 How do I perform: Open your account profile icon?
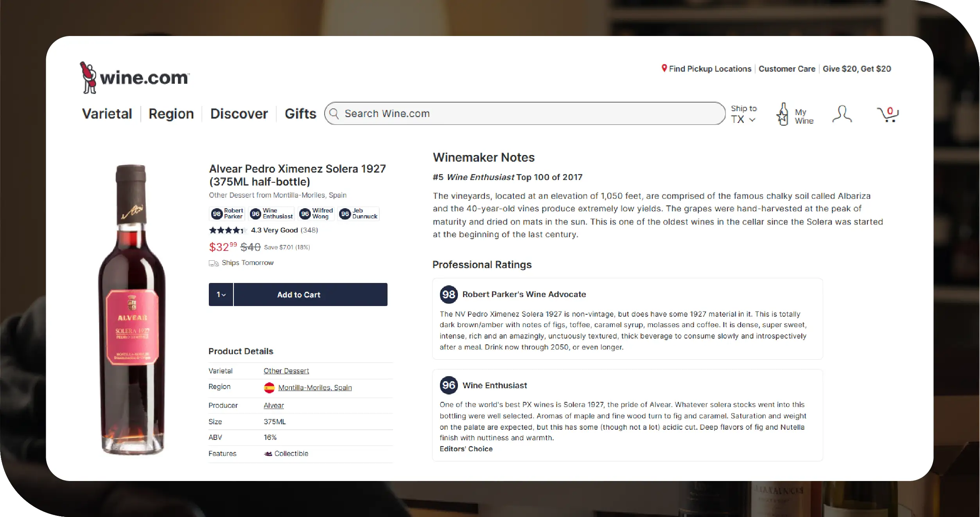(842, 113)
